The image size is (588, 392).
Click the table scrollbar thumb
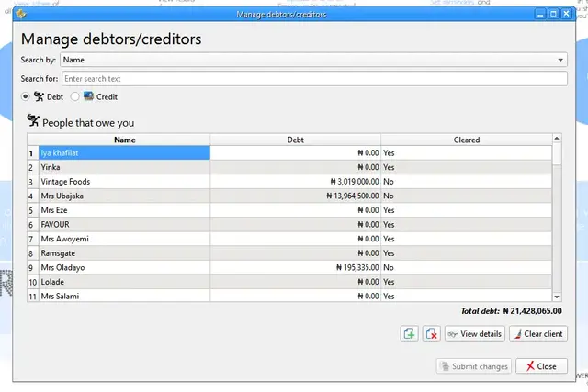click(557, 153)
